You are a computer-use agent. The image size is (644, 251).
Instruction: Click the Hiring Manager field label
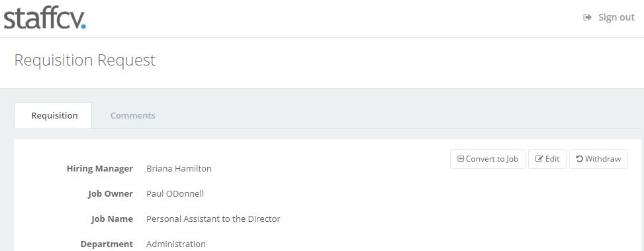pos(99,168)
